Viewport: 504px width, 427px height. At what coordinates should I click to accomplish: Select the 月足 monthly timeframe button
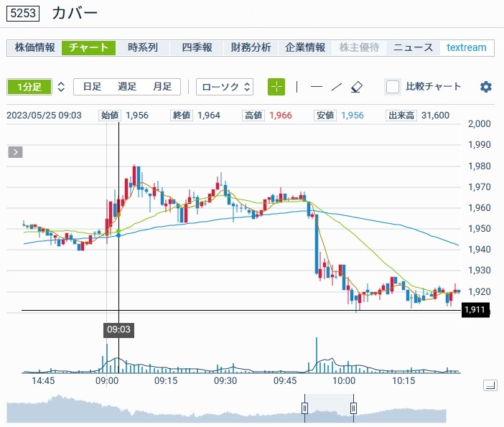tap(162, 87)
